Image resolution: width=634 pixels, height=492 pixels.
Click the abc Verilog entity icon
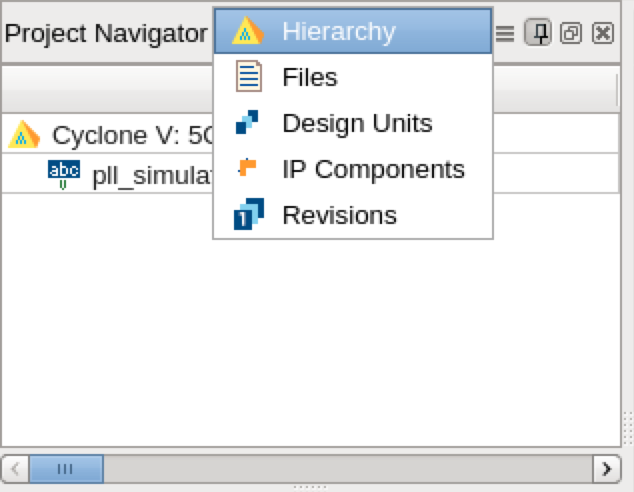tap(63, 174)
